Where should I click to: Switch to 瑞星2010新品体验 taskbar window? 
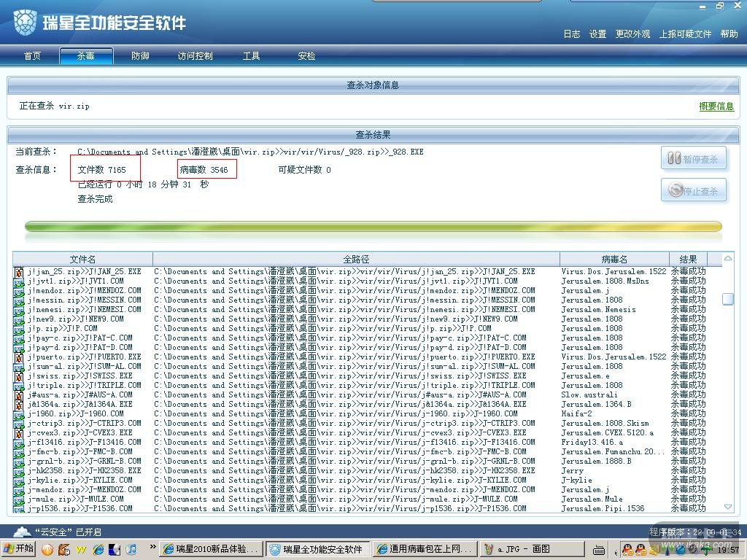coord(212,549)
